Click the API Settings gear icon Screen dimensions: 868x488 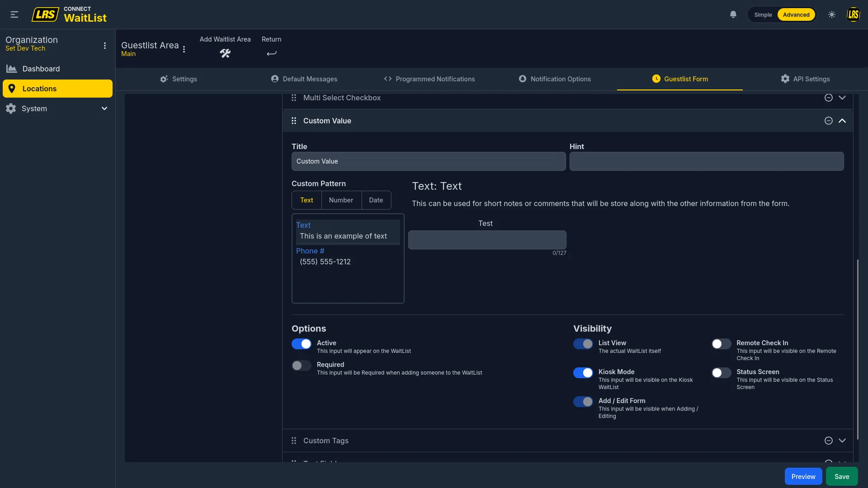coord(785,79)
